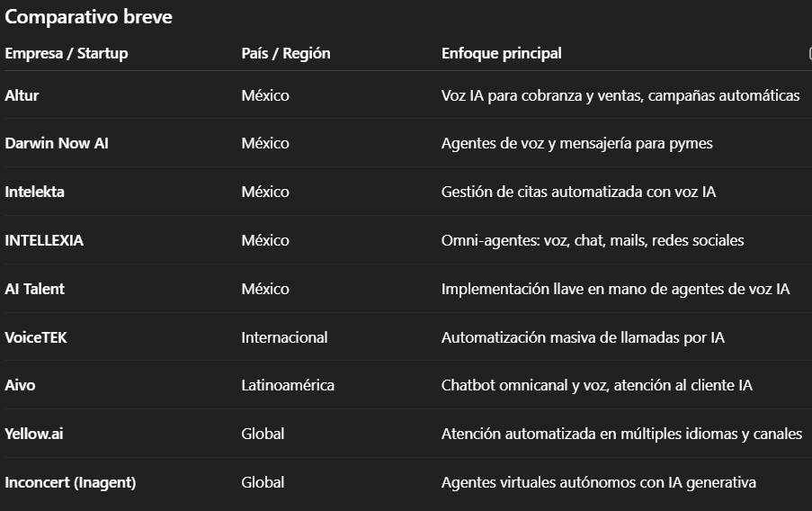
Task: Select the "Omni-agentes" description text
Action: coord(593,240)
